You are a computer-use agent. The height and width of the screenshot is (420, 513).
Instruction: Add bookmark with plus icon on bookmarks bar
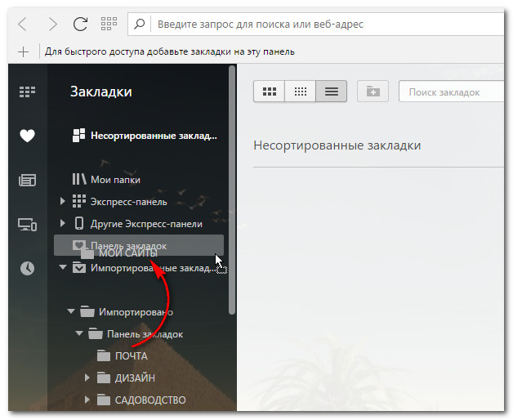[x=23, y=51]
